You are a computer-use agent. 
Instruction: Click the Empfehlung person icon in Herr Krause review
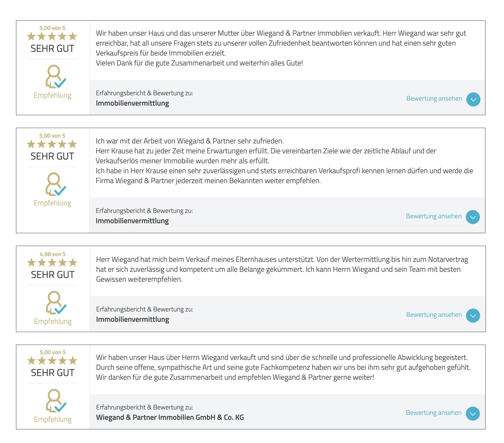click(x=55, y=184)
